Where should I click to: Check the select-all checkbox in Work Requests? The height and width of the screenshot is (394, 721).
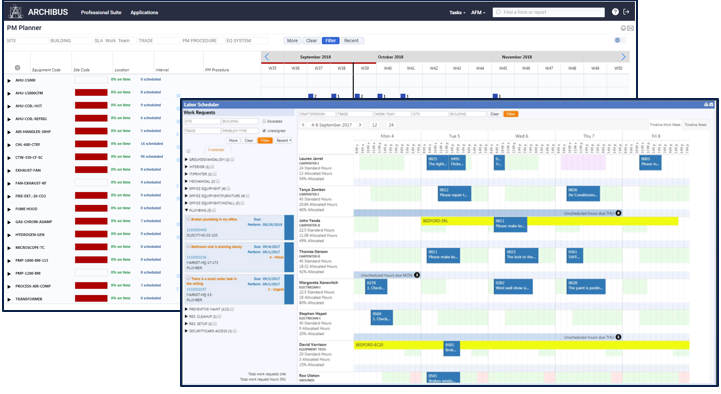pyautogui.click(x=188, y=151)
